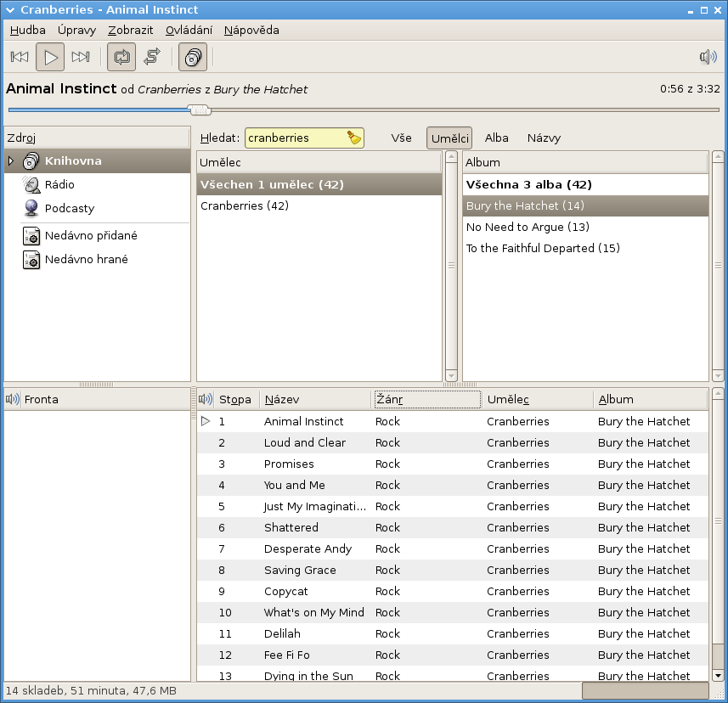Viewport: 728px width, 703px height.
Task: Expand the Knihovna source tree
Action: [x=11, y=161]
